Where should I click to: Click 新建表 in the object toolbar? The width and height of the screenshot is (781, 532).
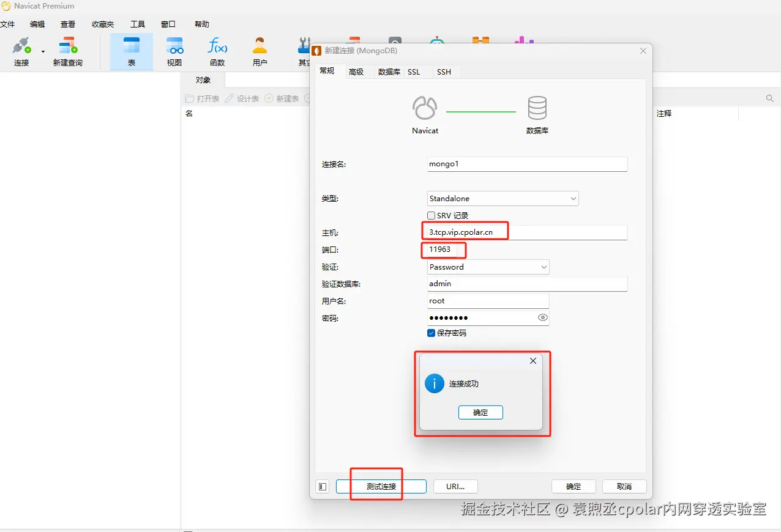(x=282, y=98)
